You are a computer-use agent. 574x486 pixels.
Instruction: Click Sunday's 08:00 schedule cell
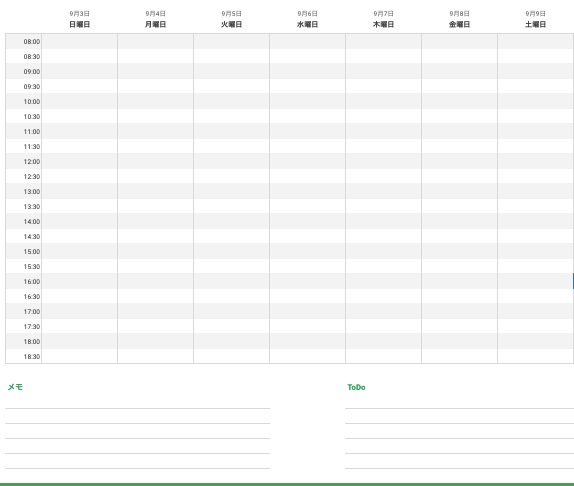79,42
